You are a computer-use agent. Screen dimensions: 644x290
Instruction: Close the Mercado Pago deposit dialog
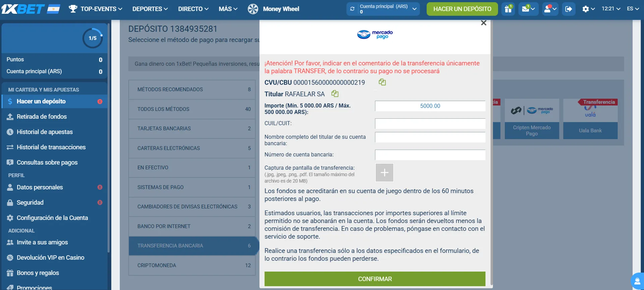483,23
